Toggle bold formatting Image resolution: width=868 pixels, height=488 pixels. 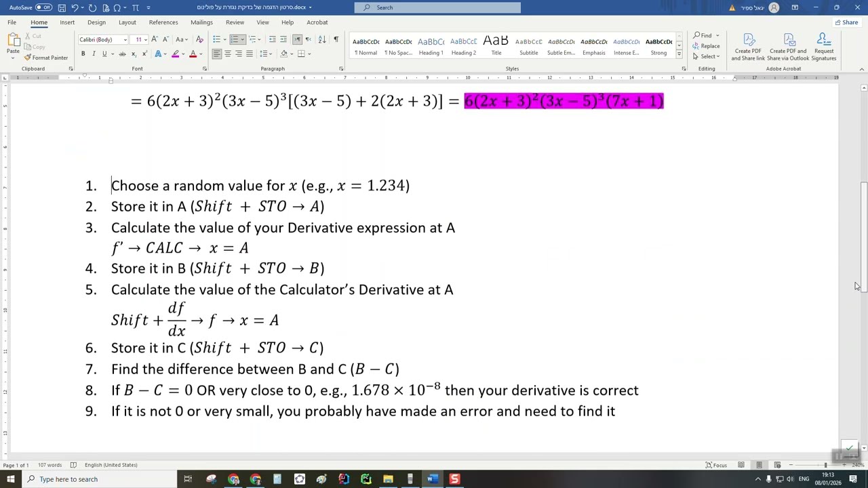[x=83, y=54]
